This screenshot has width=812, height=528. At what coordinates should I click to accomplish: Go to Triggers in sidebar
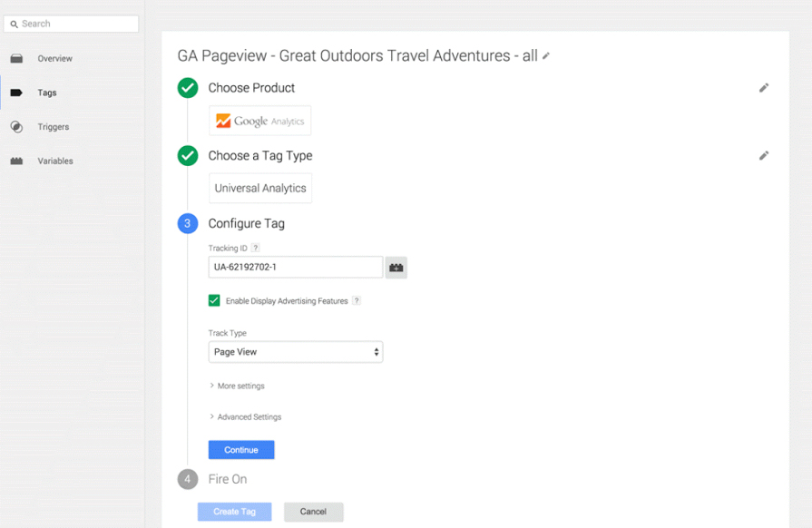point(54,127)
